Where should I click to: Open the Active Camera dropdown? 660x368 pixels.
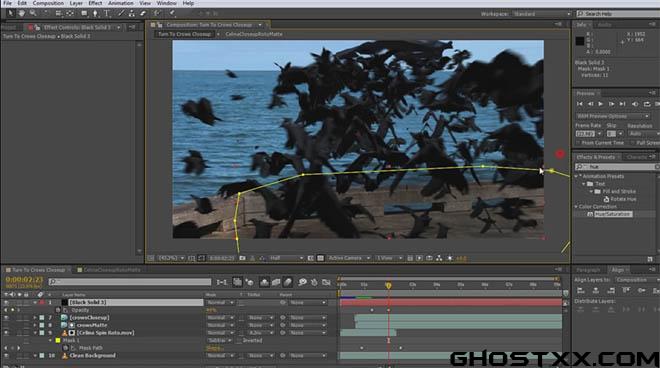[349, 258]
